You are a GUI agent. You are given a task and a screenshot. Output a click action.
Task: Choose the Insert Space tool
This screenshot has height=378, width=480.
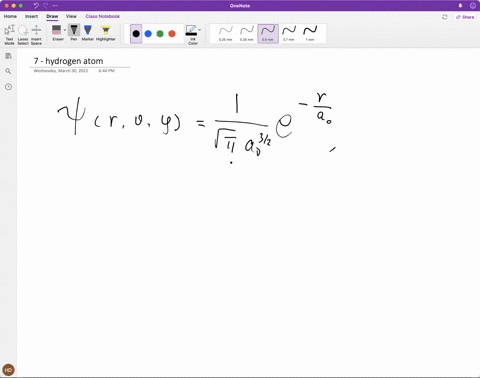tap(36, 35)
